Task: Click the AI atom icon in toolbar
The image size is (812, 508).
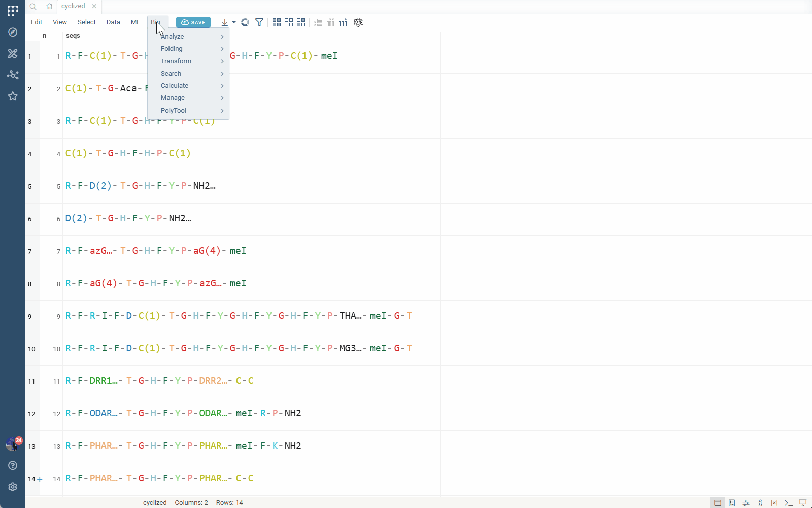Action: 358,22
